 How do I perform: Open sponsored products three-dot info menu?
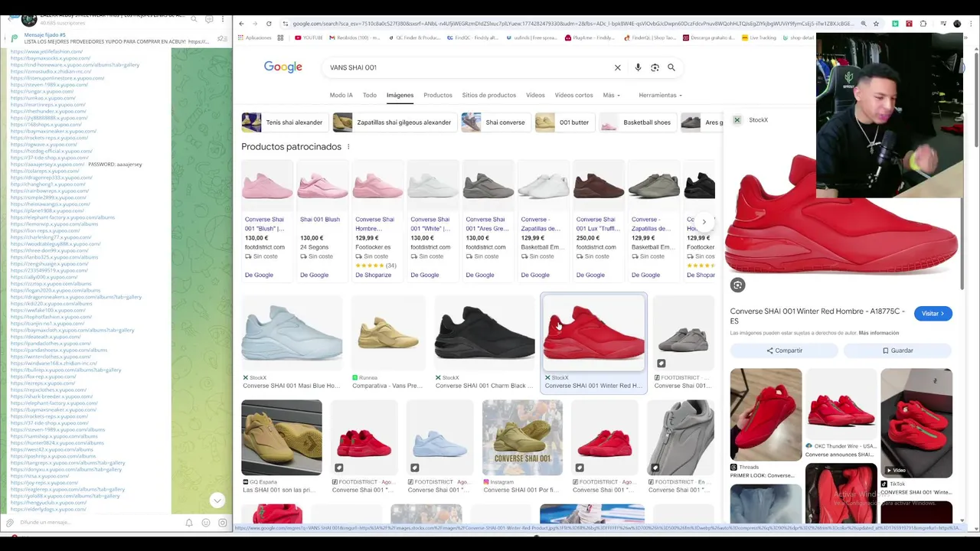coord(348,147)
